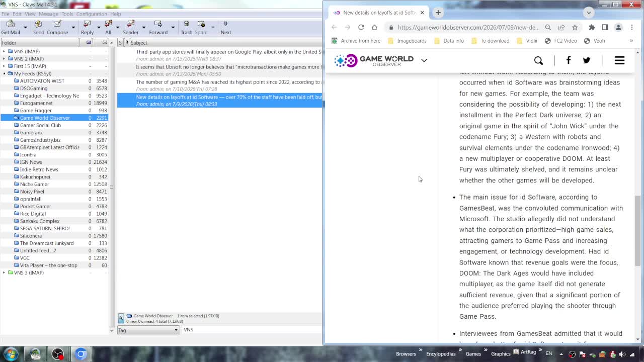The width and height of the screenshot is (644, 362).
Task: Collapse the My Feeds (RSSyl) folder tree
Action: [x=4, y=73]
